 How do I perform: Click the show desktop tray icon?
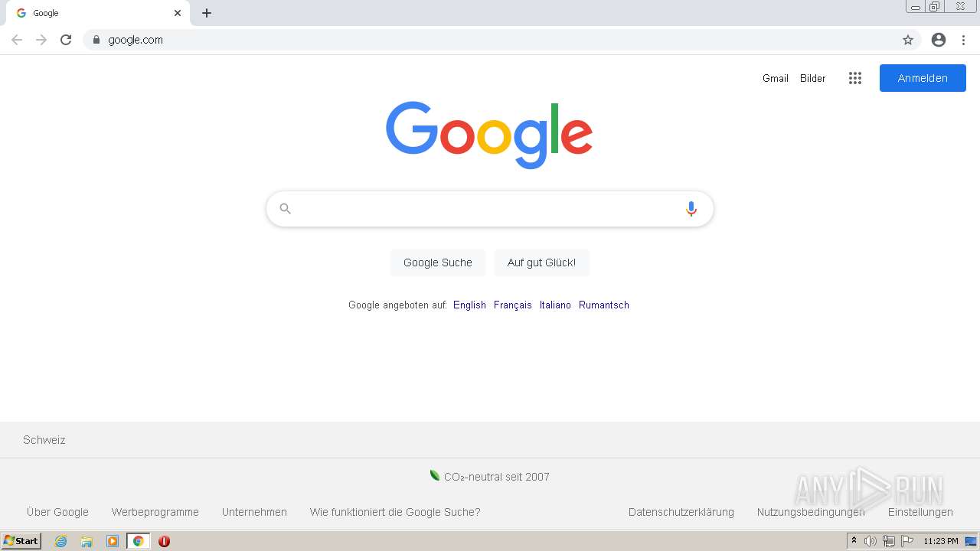point(972,541)
